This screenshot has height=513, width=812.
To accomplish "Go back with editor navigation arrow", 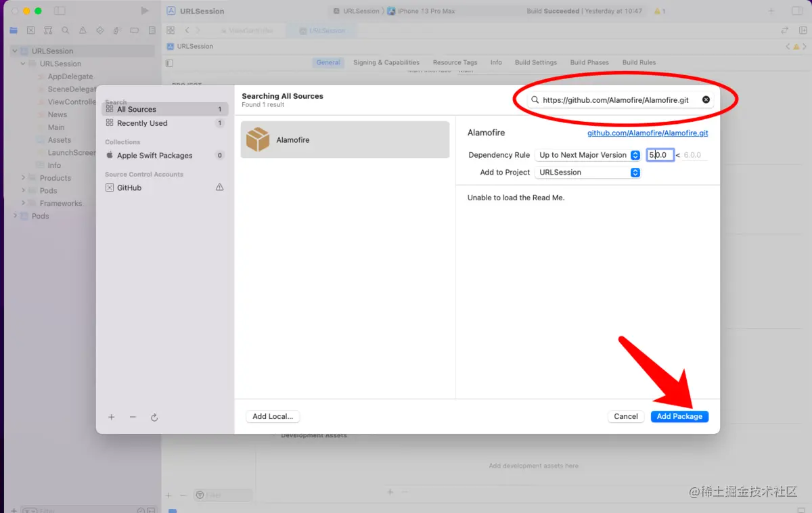I will [187, 30].
